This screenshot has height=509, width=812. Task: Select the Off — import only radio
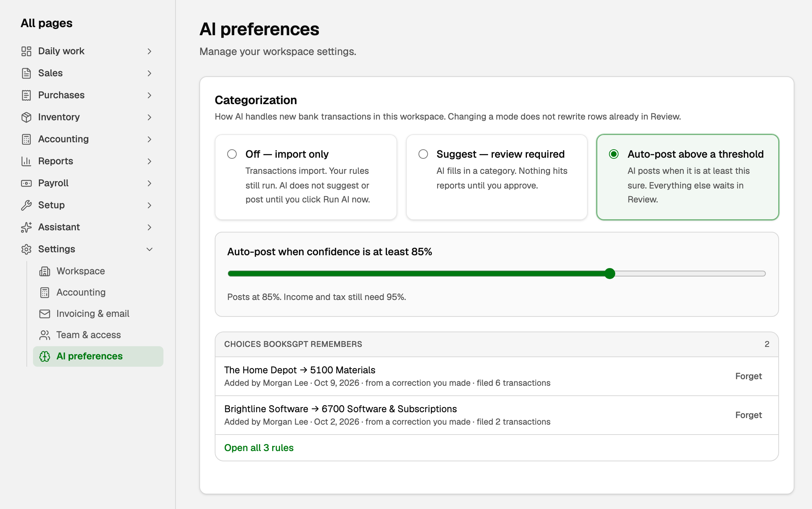pos(232,154)
